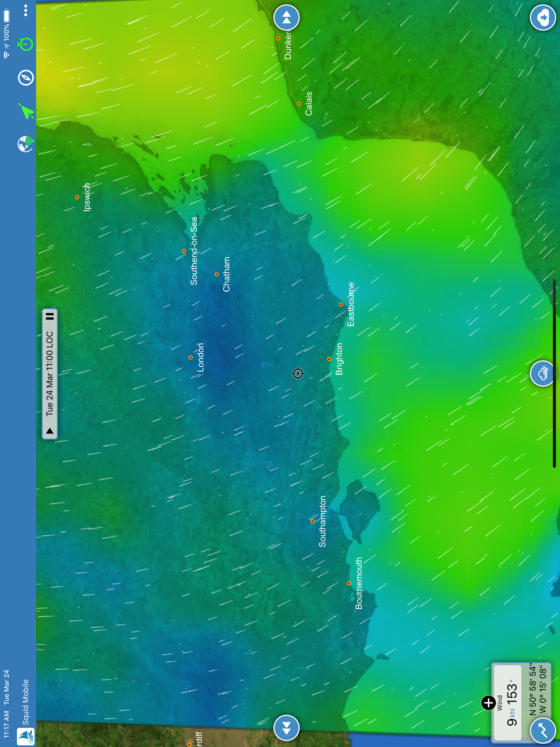Toggle the green boat tracking arrow

tap(26, 111)
